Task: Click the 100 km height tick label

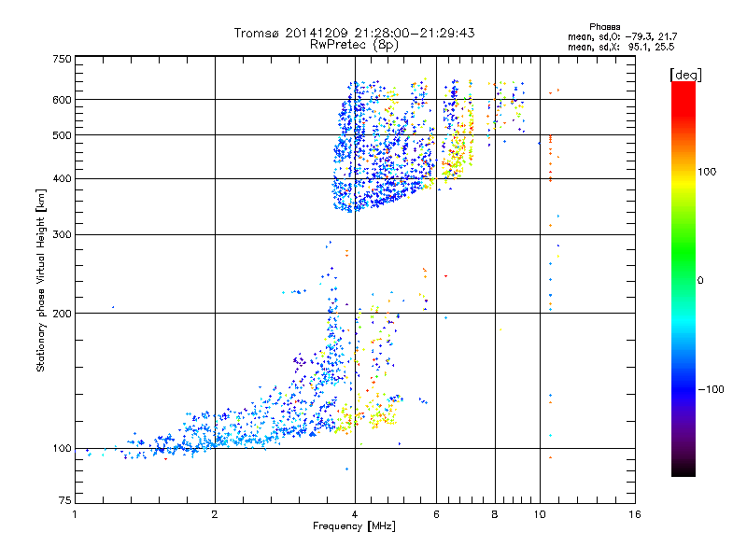Action: pyautogui.click(x=63, y=448)
